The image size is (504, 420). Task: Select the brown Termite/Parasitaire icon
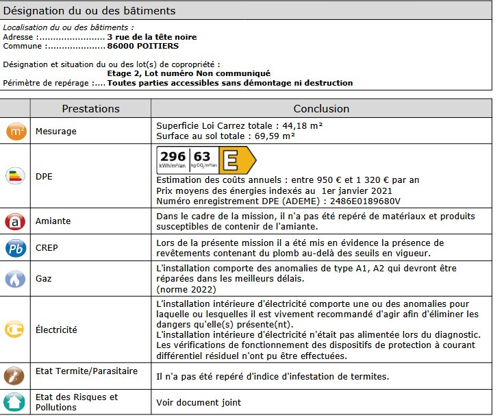[16, 375]
